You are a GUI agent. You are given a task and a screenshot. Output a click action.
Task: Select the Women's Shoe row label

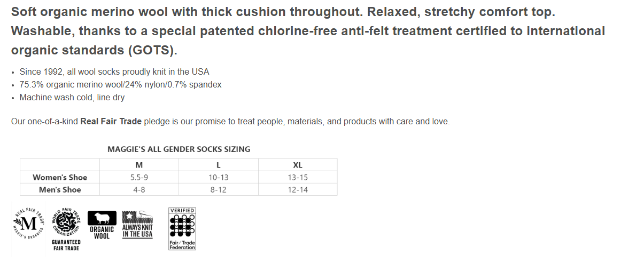(60, 178)
